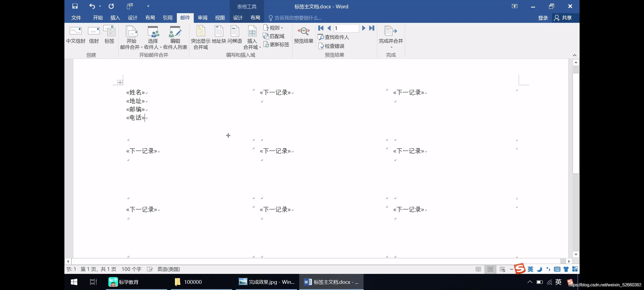Viewport: 644px width, 290px height.
Task: Click Check for Errors (检查错误) button
Action: coord(331,46)
